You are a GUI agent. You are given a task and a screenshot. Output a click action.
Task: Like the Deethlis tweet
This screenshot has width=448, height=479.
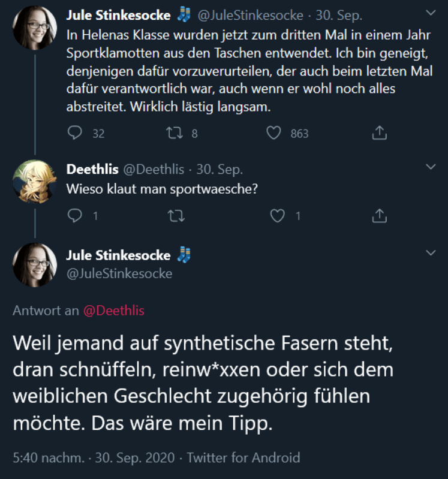click(278, 215)
